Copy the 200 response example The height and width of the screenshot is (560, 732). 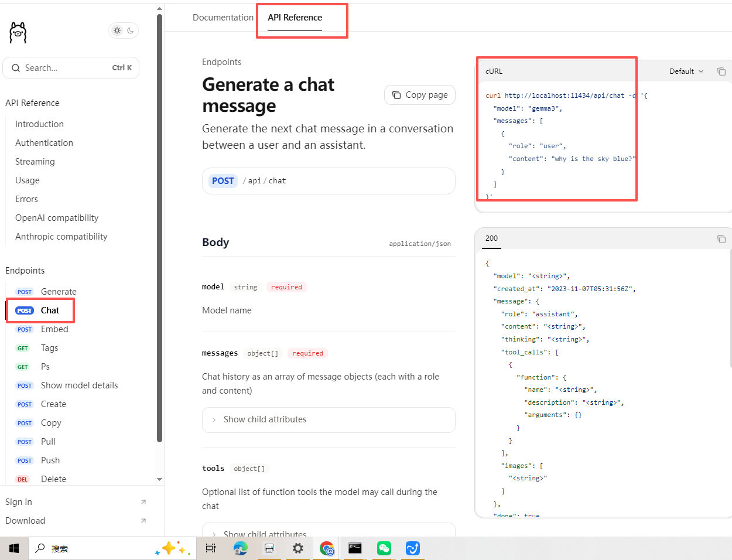pos(721,239)
